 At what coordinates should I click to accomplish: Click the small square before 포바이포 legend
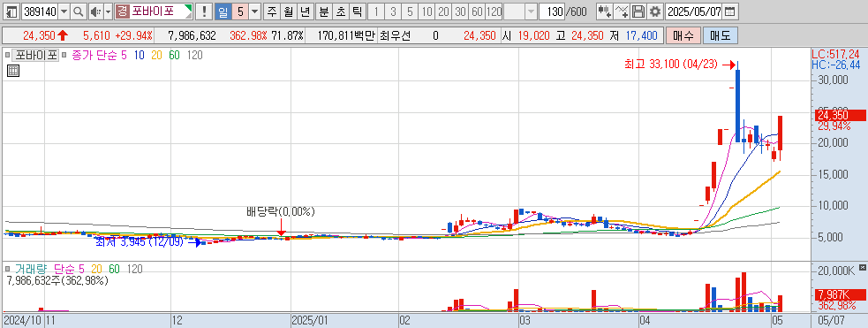[8, 55]
